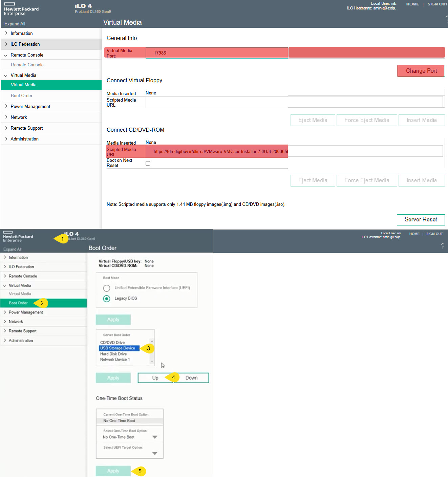
Task: Click Expand All in Virtual Media window
Action: [15, 24]
